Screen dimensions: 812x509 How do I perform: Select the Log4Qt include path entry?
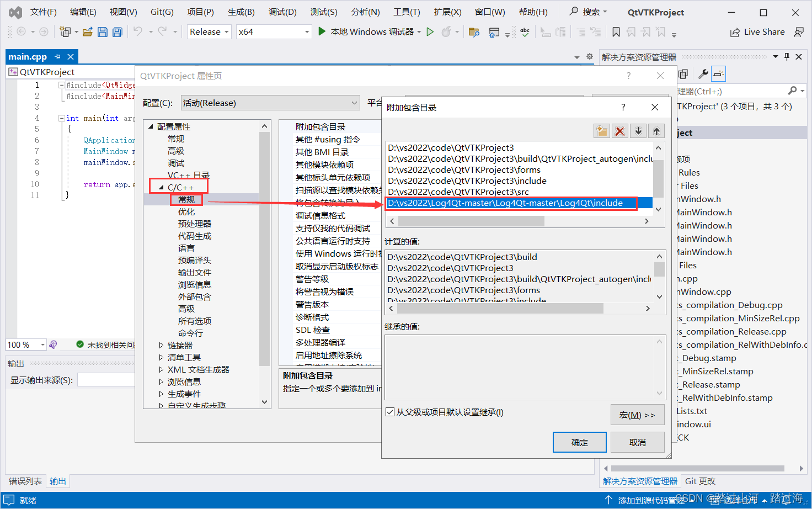pos(519,203)
